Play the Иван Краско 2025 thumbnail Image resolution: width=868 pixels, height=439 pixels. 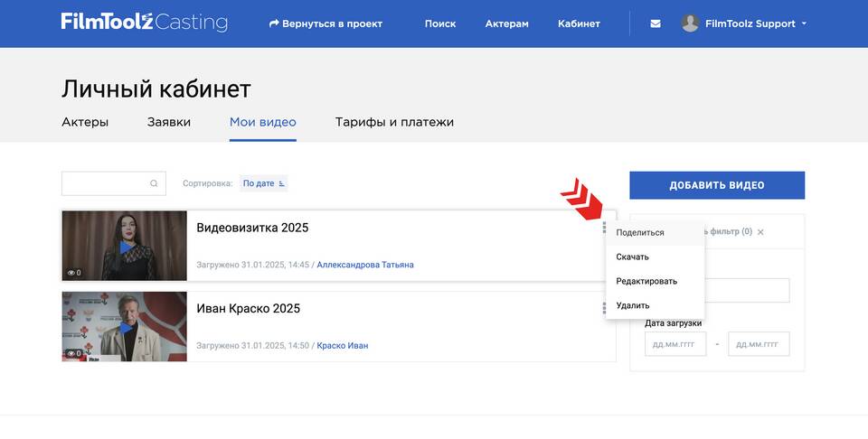click(x=124, y=326)
